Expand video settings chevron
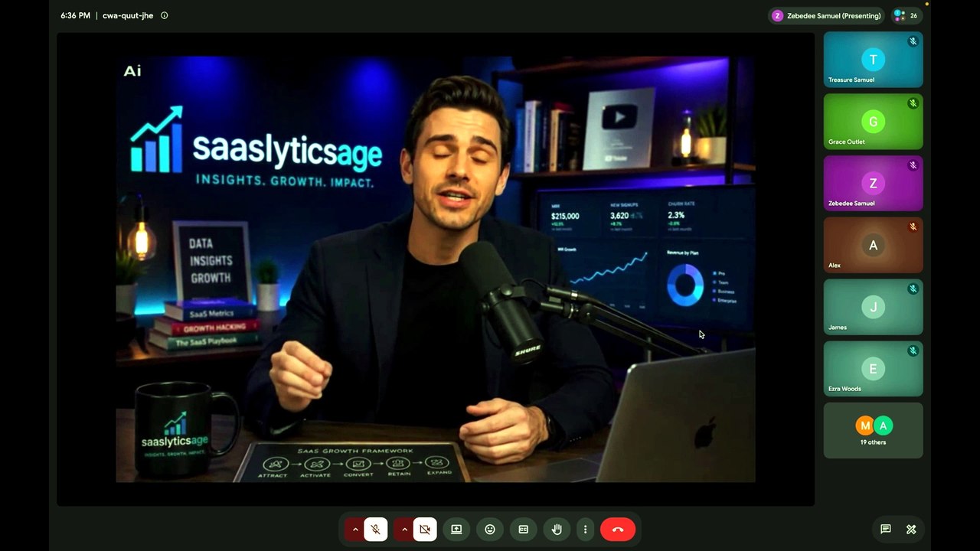The image size is (980, 551). click(x=404, y=529)
